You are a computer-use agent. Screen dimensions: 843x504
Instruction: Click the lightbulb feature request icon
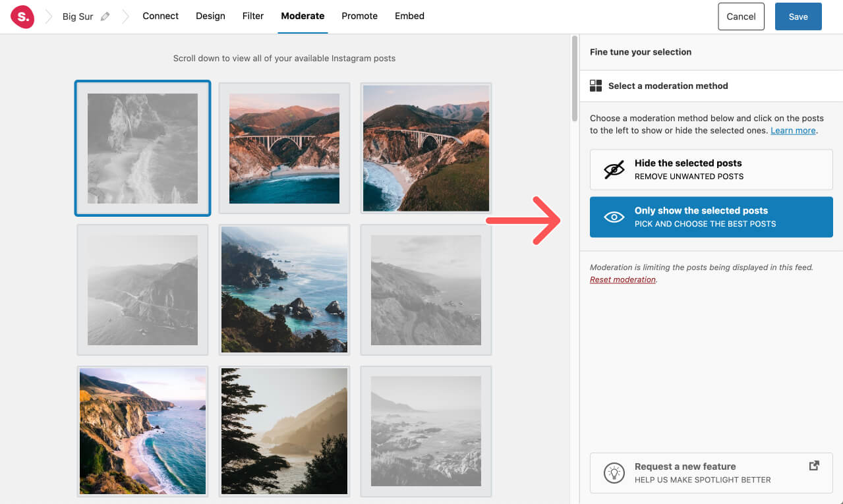tap(614, 472)
